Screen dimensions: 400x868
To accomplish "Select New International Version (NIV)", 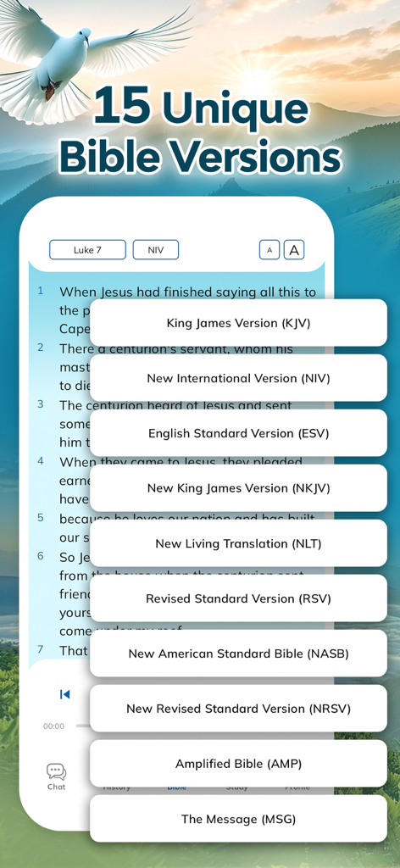I will 238,378.
